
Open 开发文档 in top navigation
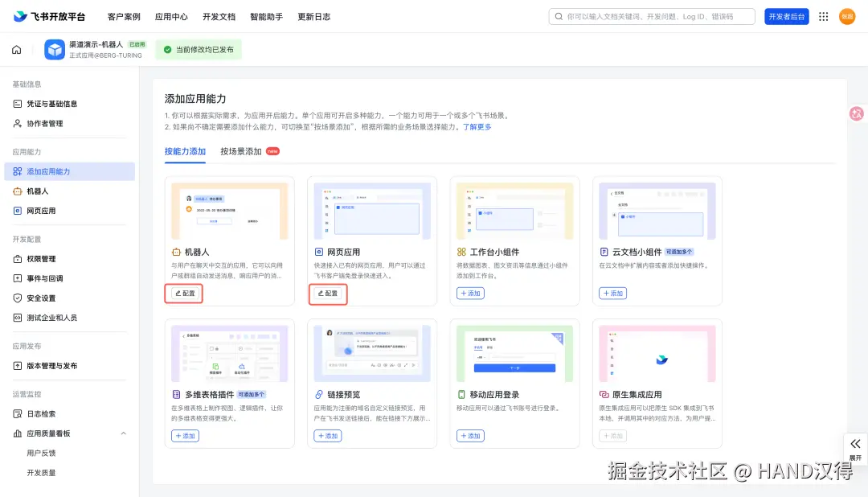219,17
